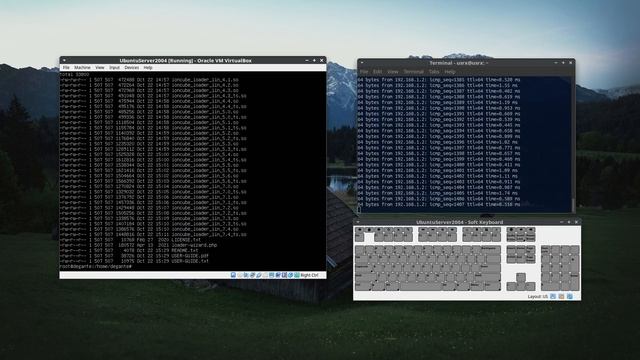Toggle the Num Lock key on Soft Keyboard
The height and width of the screenshot is (360, 640).
point(546,250)
